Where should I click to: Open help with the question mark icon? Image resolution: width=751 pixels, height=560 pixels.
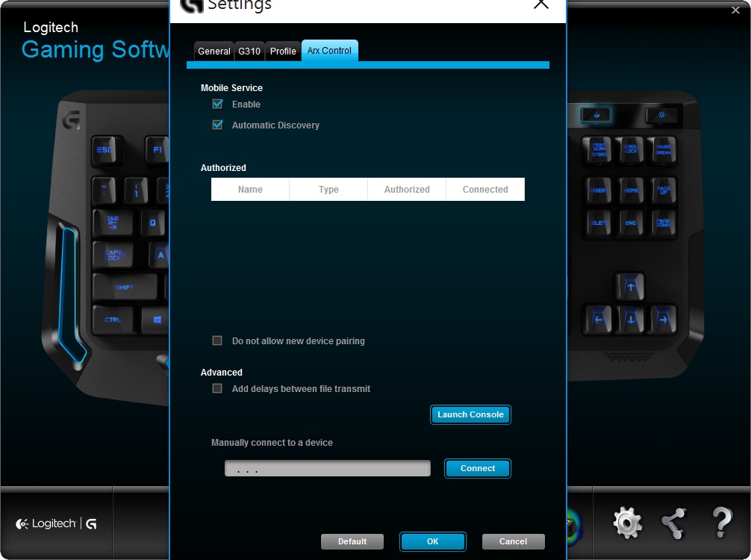pyautogui.click(x=722, y=522)
